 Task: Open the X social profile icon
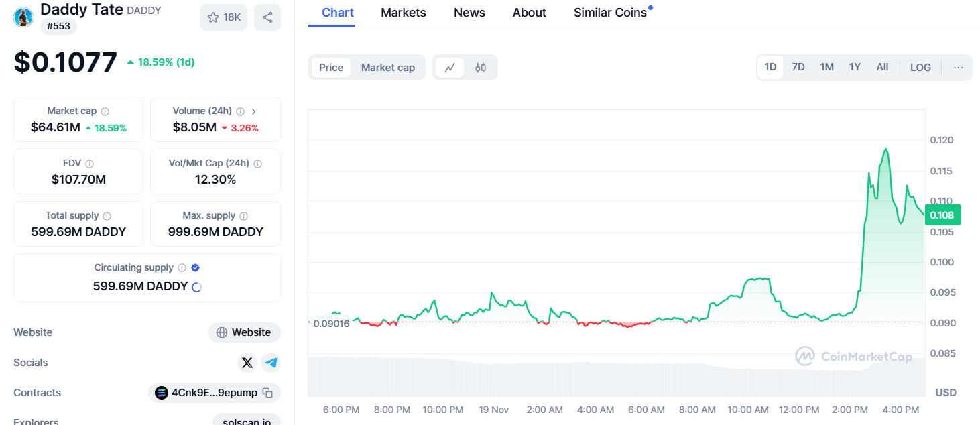pyautogui.click(x=247, y=363)
